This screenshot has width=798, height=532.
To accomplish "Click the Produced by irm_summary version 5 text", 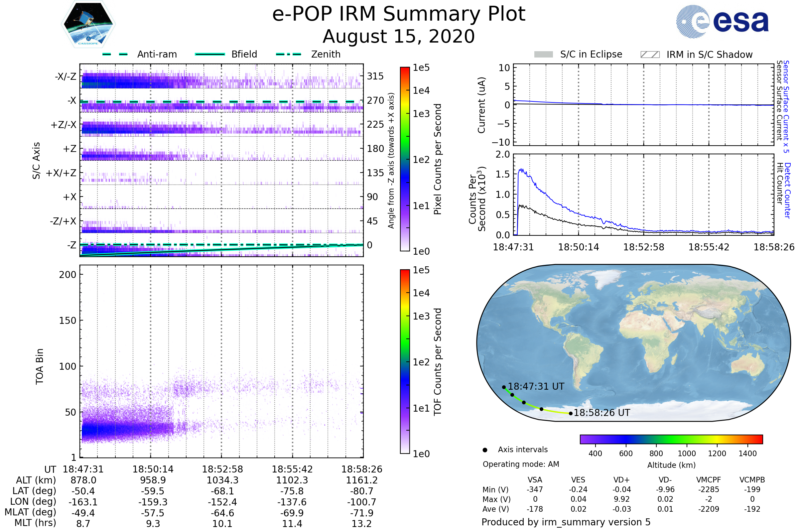I will point(566,522).
